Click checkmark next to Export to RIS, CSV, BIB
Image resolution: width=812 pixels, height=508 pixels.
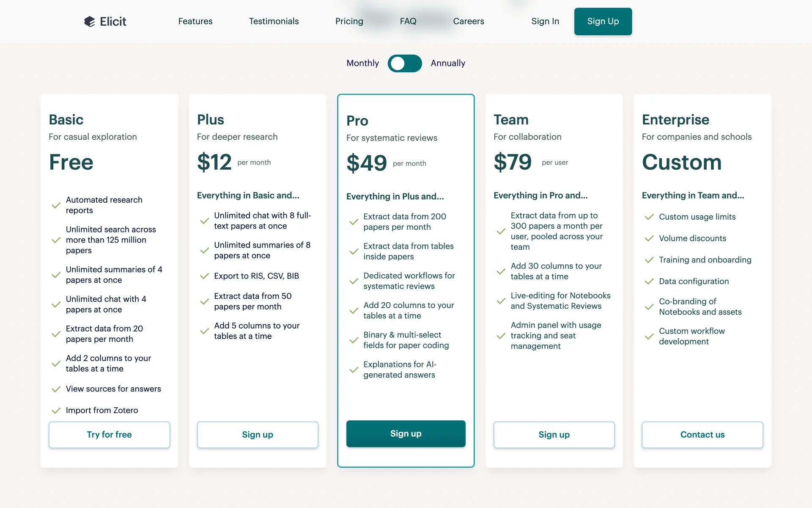[205, 276]
